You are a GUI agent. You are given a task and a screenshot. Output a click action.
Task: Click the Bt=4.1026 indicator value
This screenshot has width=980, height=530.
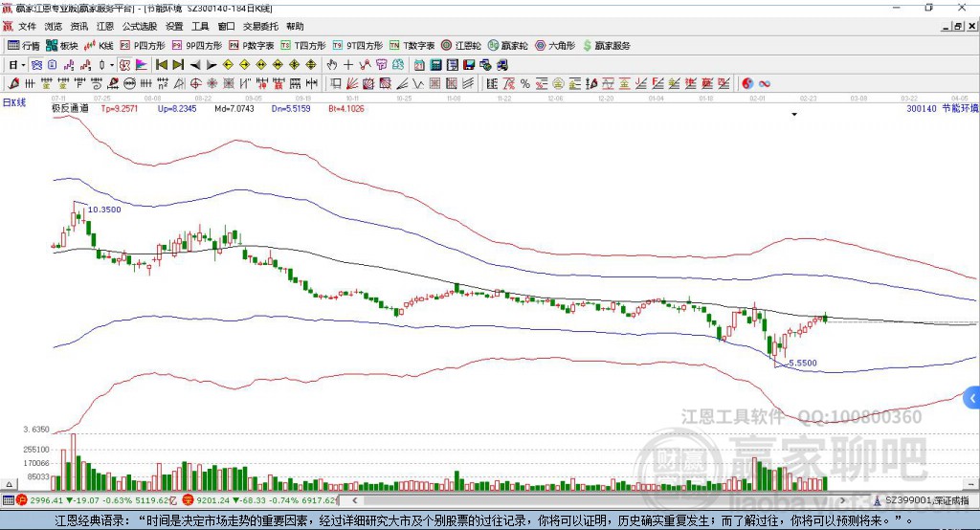[346, 108]
